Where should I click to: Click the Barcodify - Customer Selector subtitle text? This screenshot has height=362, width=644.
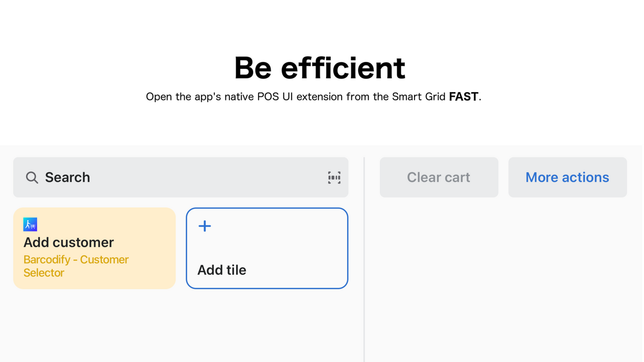coord(76,266)
